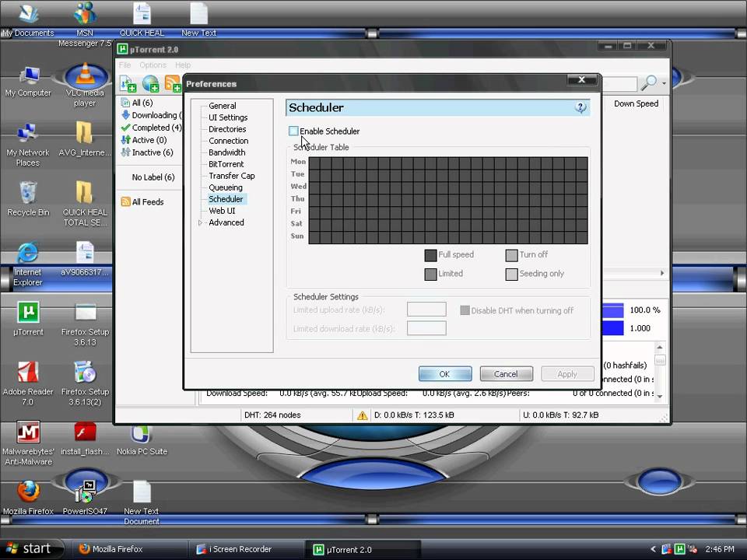
Task: Click Add RSS Feed toolbar icon
Action: [173, 83]
